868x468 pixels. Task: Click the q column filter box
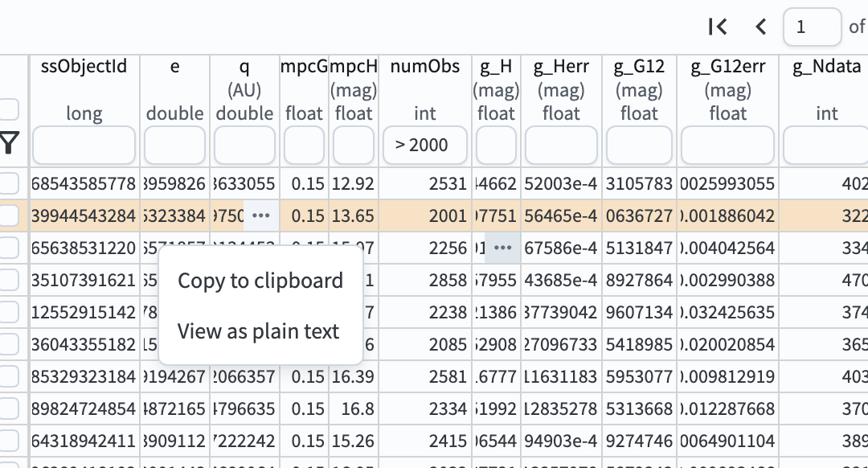click(x=244, y=145)
